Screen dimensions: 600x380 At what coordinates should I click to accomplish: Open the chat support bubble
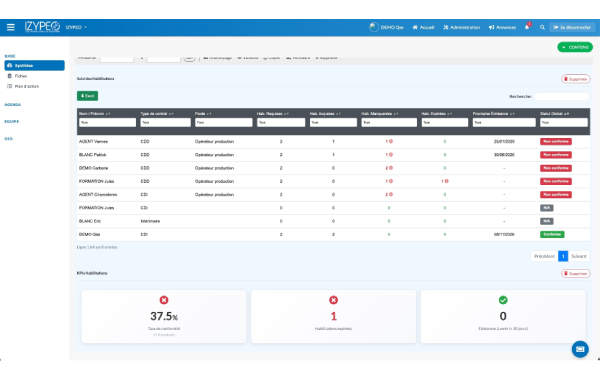[x=580, y=349]
